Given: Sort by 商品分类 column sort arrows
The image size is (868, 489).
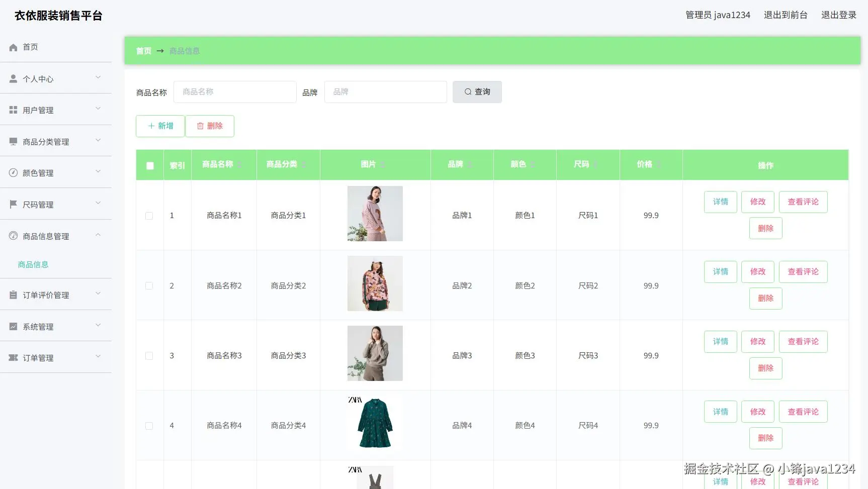Looking at the screenshot, I should click(x=304, y=165).
